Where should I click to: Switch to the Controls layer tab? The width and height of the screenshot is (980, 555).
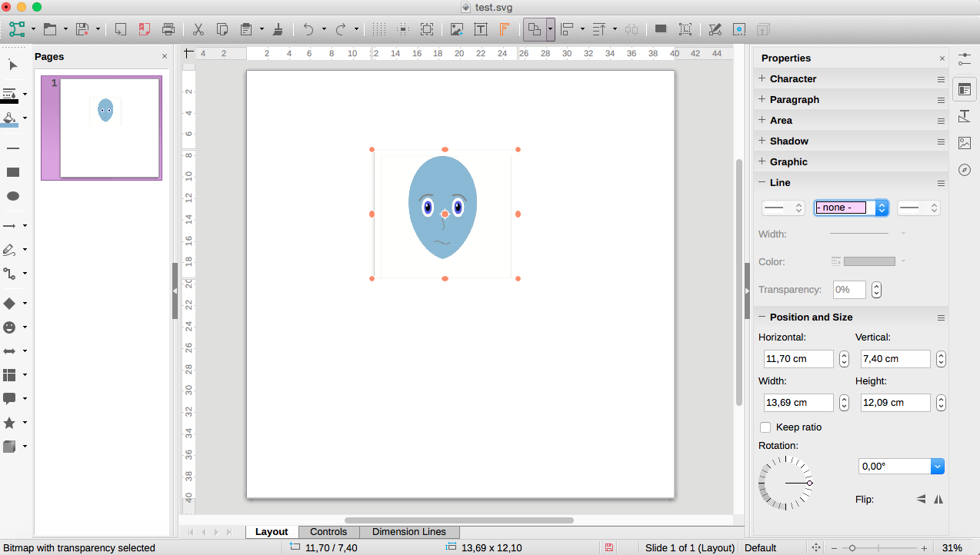328,532
